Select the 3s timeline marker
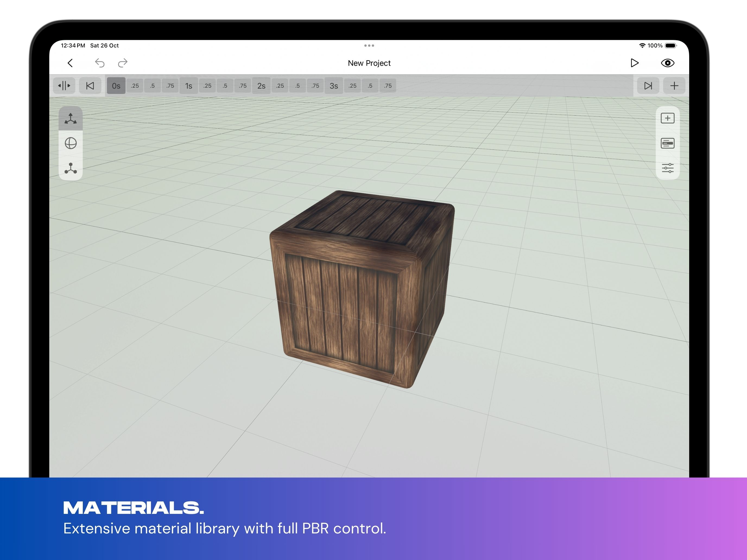The image size is (747, 560). click(334, 86)
